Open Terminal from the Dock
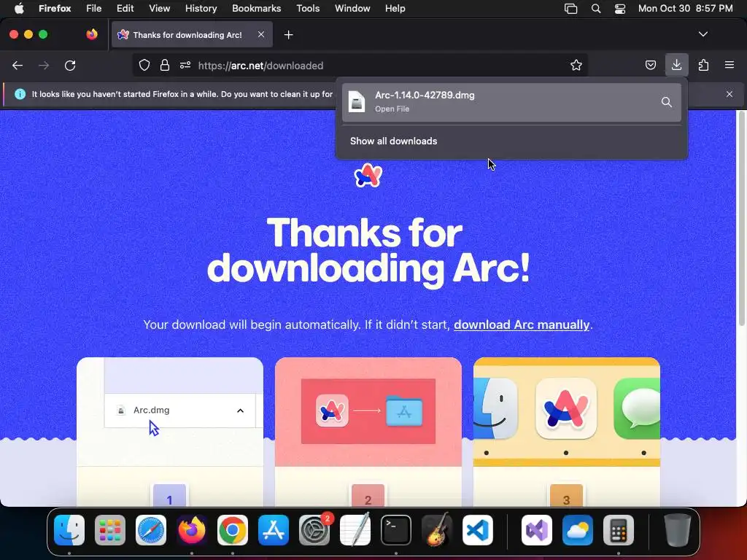Screen dimensions: 747x560 (396, 530)
